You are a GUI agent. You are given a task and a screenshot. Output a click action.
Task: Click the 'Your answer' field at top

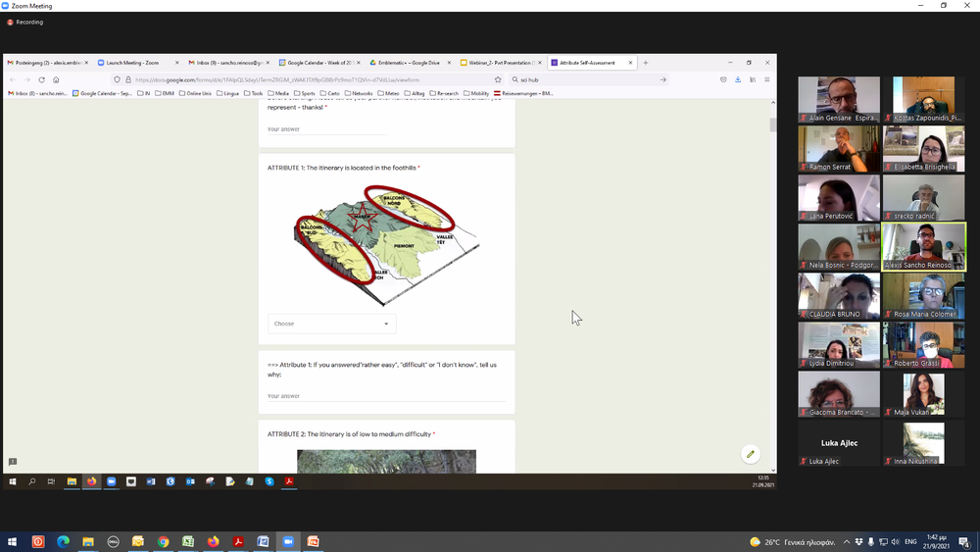(x=326, y=129)
